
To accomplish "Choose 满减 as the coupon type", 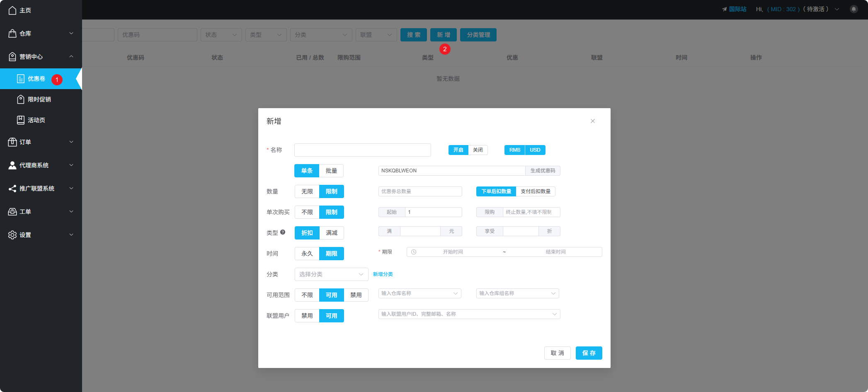I will coord(331,232).
